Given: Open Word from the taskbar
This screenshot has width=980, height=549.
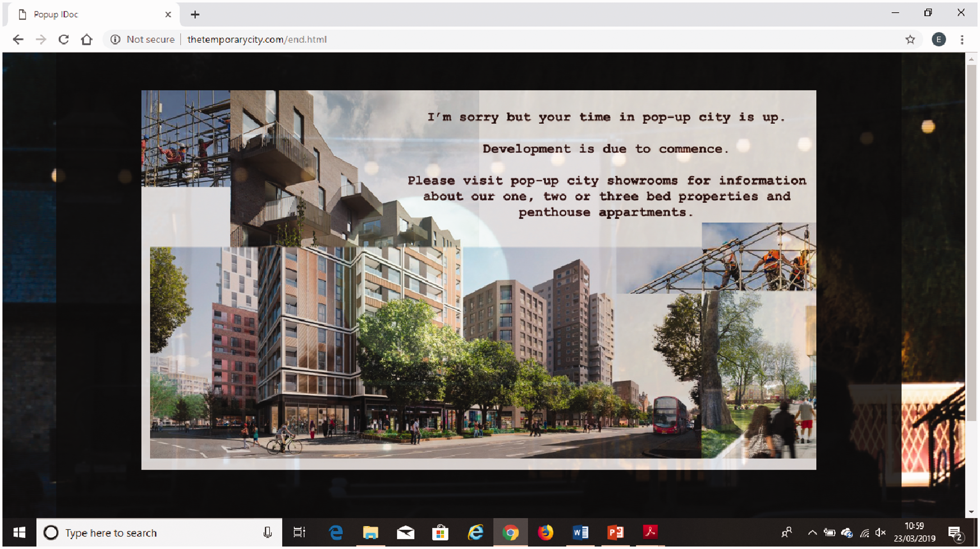Looking at the screenshot, I should [x=580, y=532].
